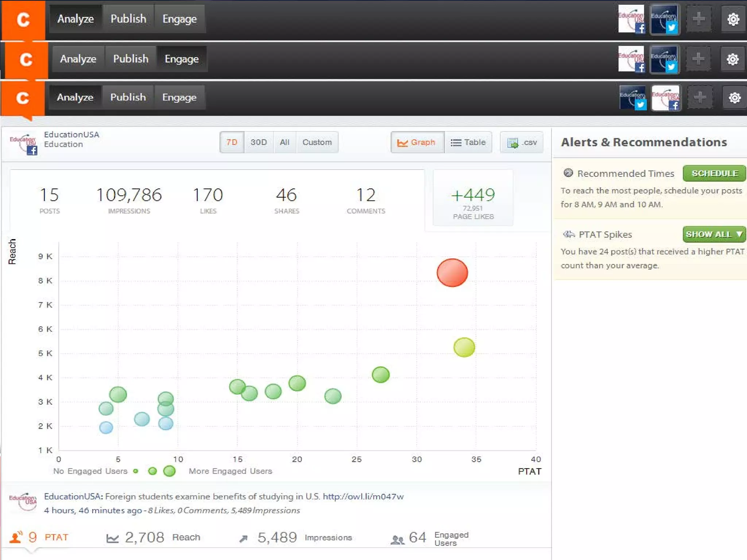Switch date range to 7D
Screen dimensions: 747x560
click(232, 142)
